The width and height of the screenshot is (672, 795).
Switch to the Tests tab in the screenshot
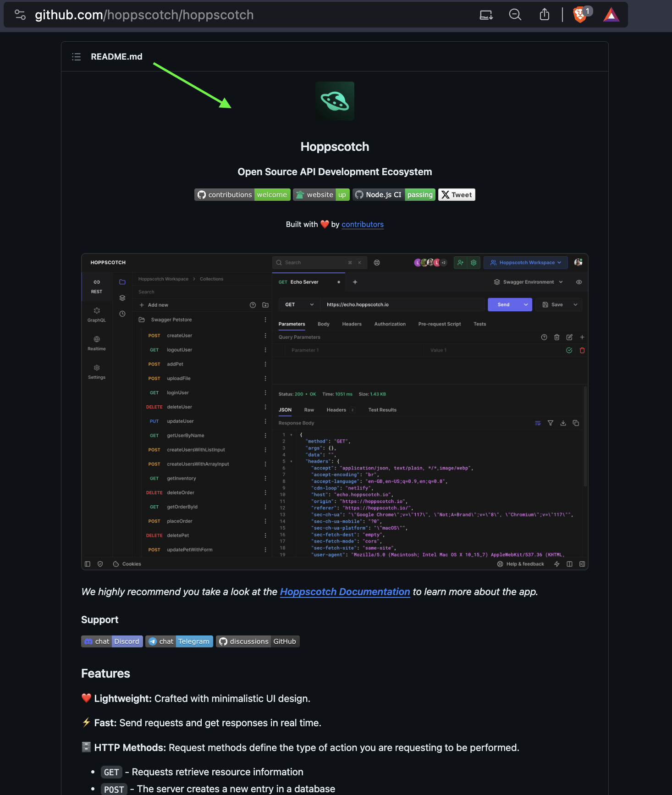coord(479,324)
